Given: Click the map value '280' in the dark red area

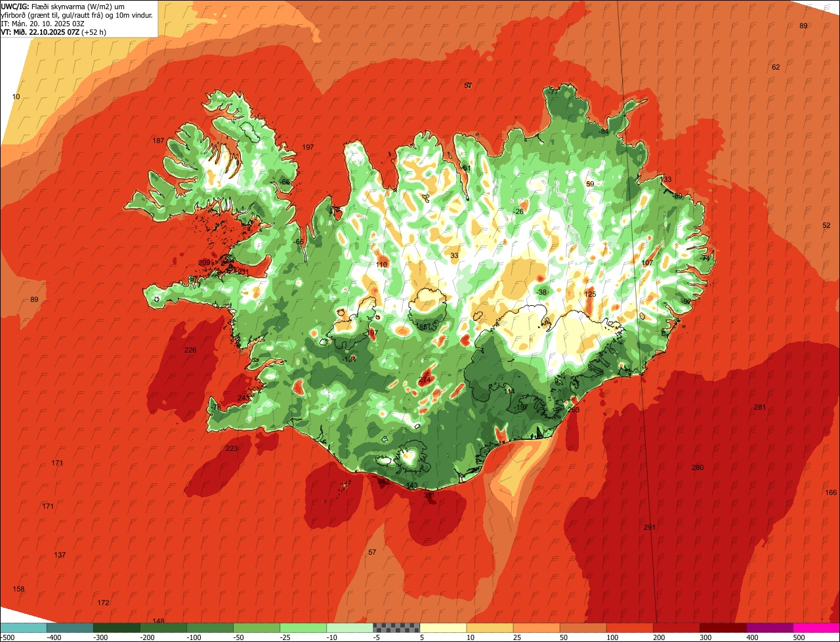Looking at the screenshot, I should coord(698,468).
